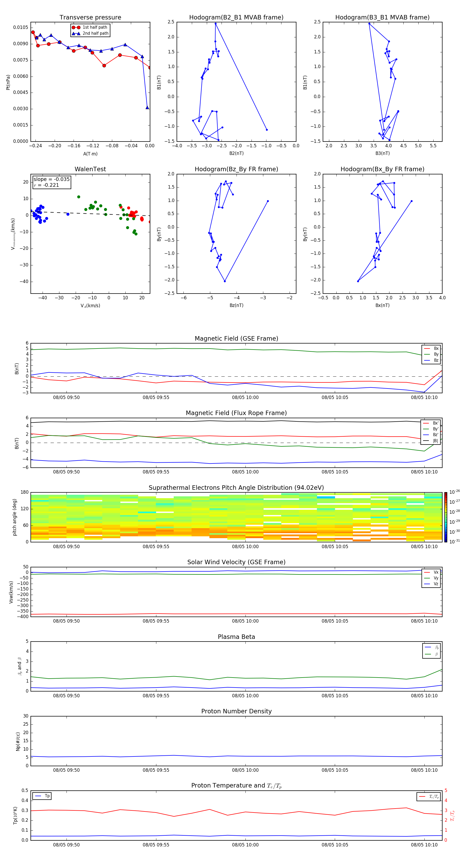This screenshot has width=473, height=868.
Task: Click the 'slope = -0.035' annotation
Action: 52,179
